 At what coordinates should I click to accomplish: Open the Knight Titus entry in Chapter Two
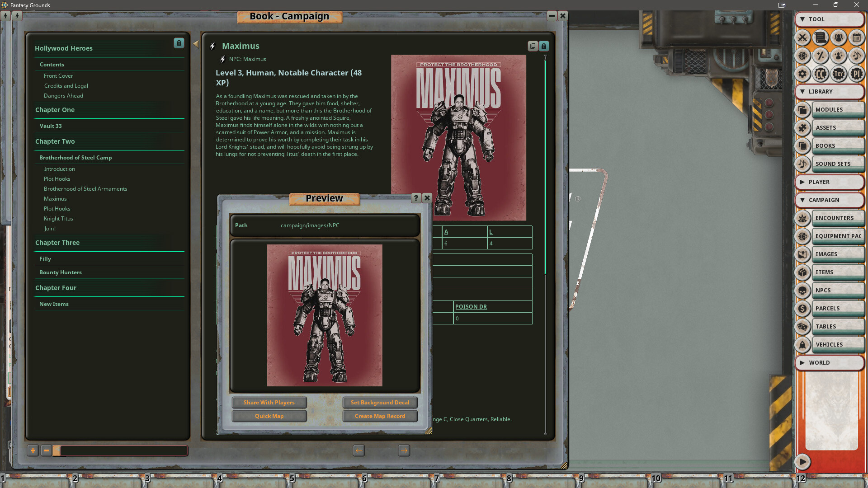coord(58,219)
